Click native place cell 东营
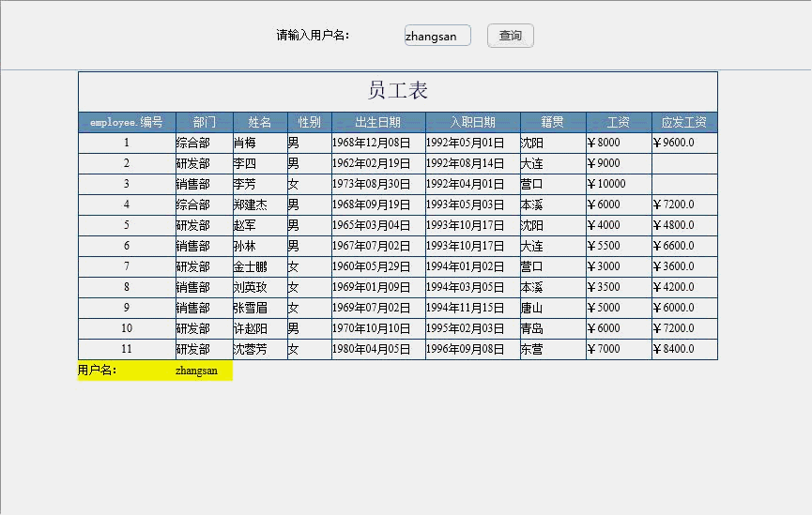The width and height of the screenshot is (812, 515). [553, 349]
